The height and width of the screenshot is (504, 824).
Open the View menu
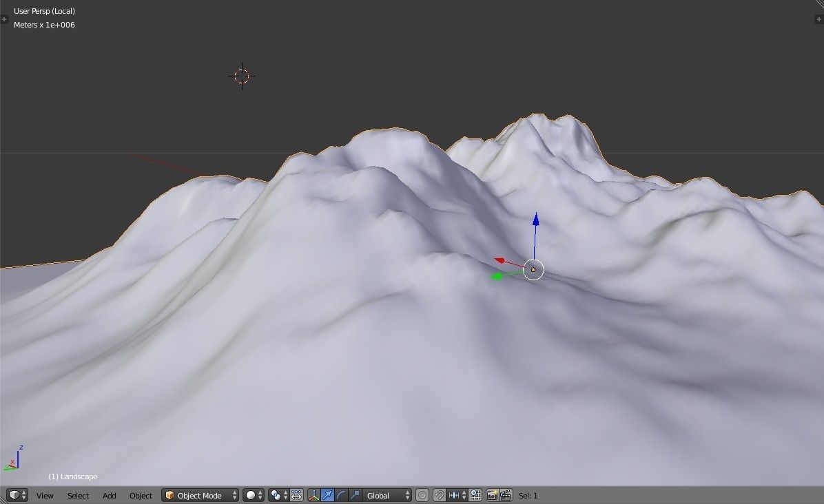point(45,496)
